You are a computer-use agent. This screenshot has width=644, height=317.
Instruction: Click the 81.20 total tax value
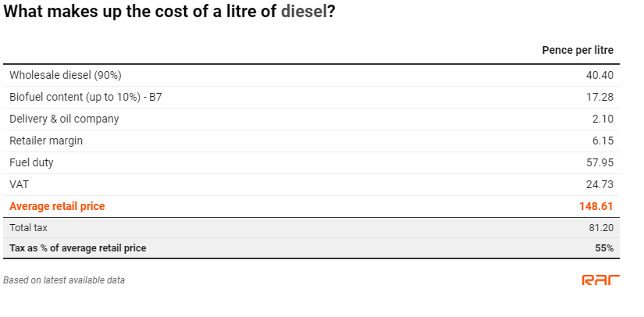[x=601, y=227]
